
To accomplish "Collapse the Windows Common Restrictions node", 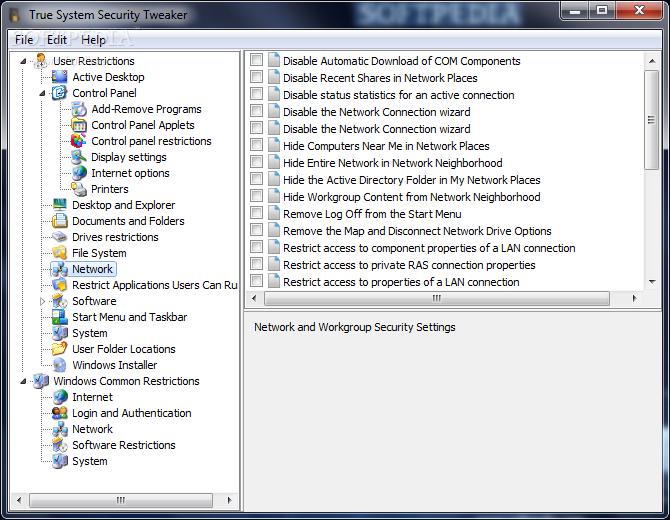I will pos(23,381).
